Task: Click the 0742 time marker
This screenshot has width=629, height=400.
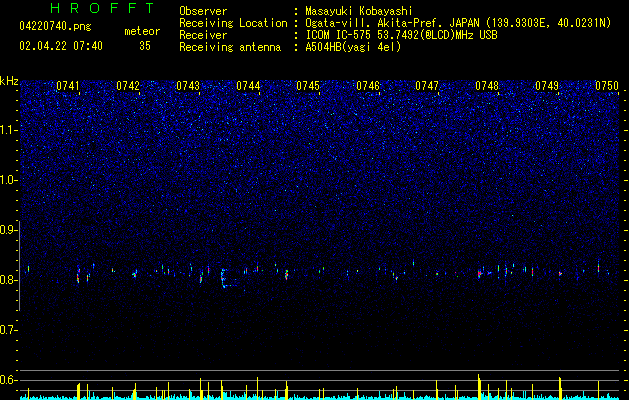Action: 128,86
